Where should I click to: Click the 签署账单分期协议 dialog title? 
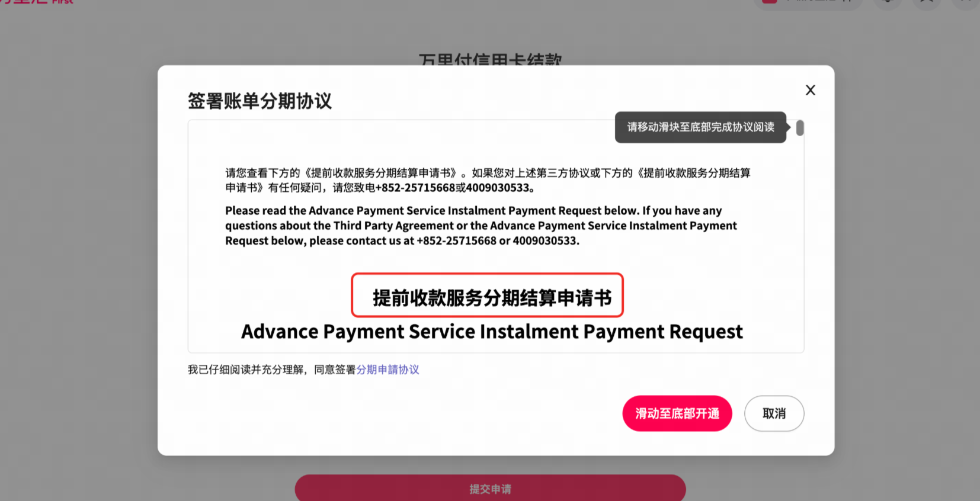[260, 101]
